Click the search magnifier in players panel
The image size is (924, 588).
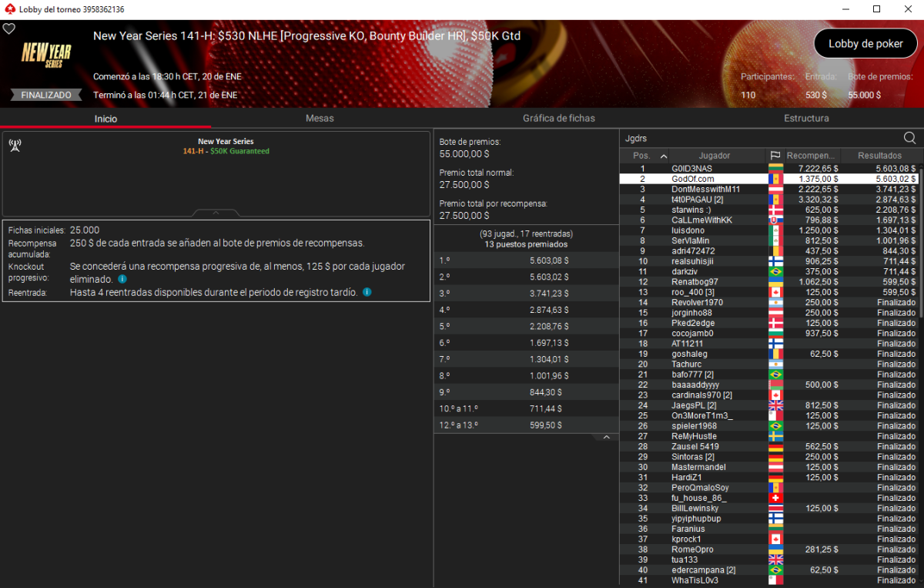[909, 138]
